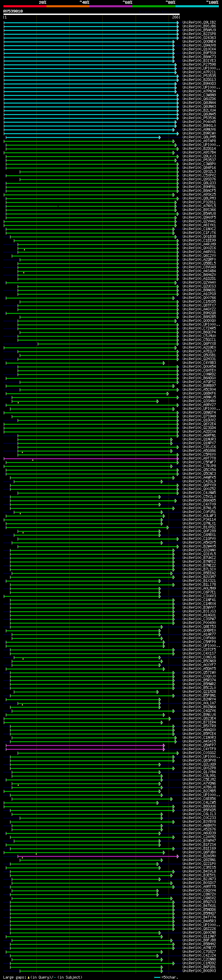Image resolution: width=222 pixels, height=980 pixels.
Task: Click the purple ~60% identity legend segment
Action: (x=111, y=6)
